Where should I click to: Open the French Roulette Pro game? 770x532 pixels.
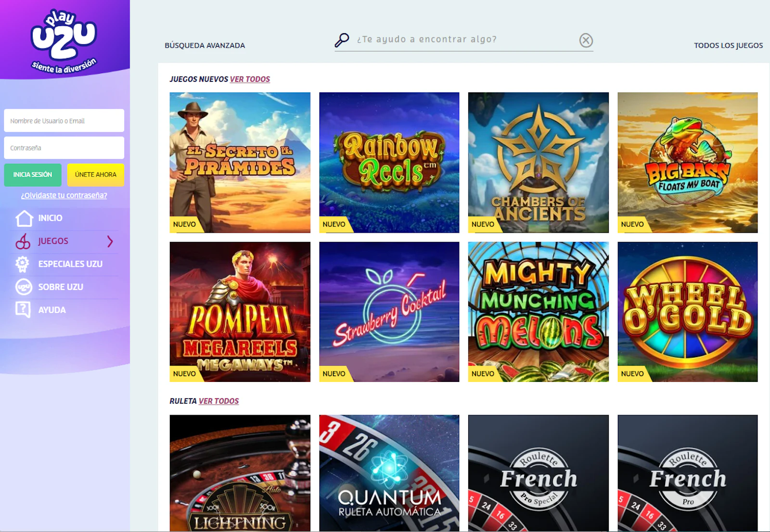(688, 473)
